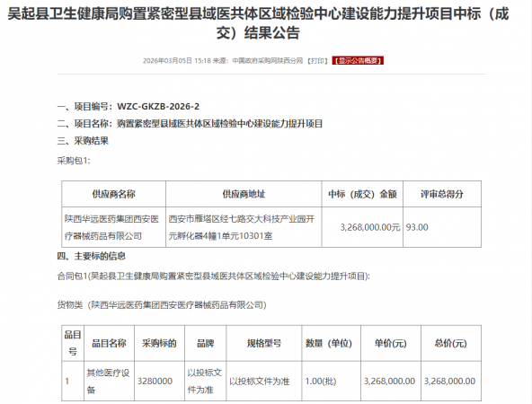Click brand cell 以投标文件为准 under 品牌

pyautogui.click(x=205, y=382)
